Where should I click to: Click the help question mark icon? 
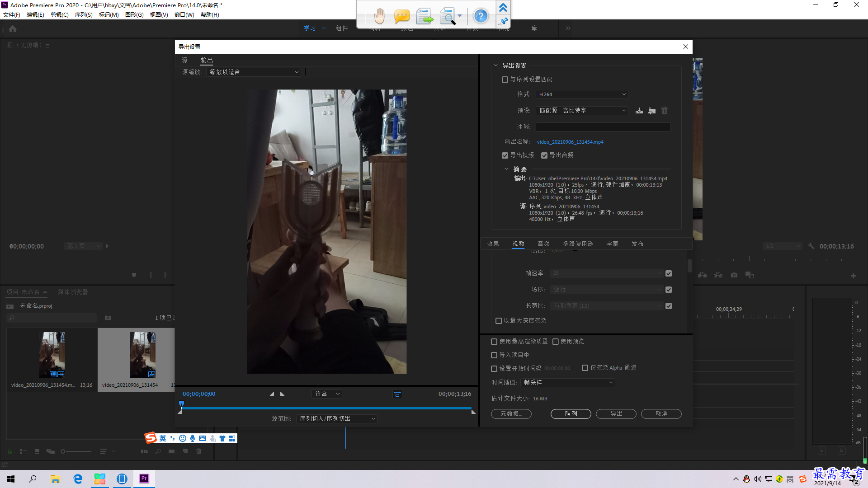[481, 16]
